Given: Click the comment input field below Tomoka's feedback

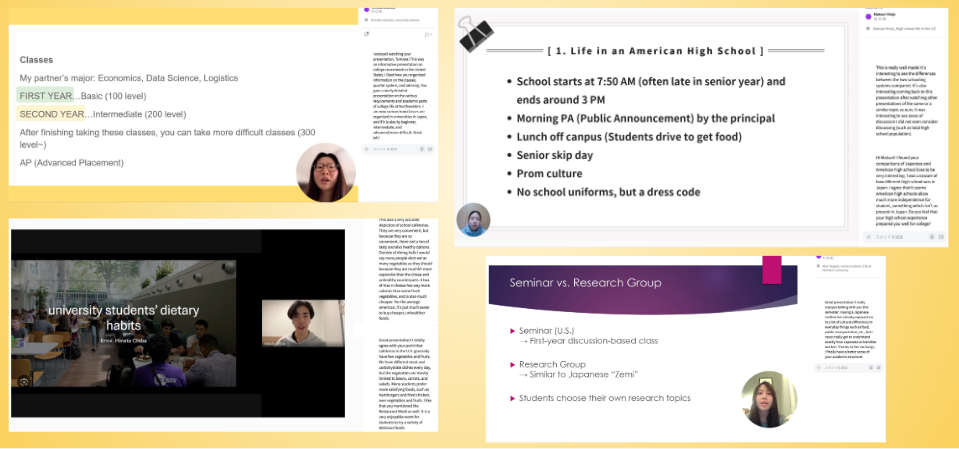Looking at the screenshot, I should coord(390,148).
